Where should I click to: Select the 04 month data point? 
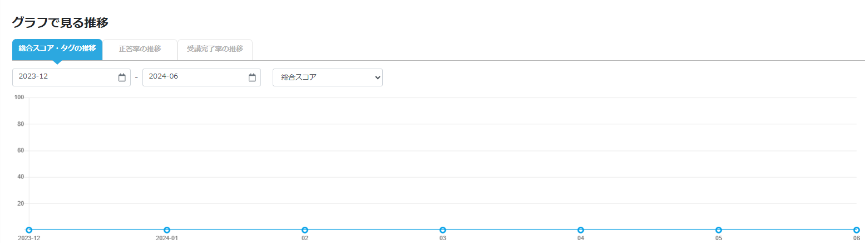point(581,230)
